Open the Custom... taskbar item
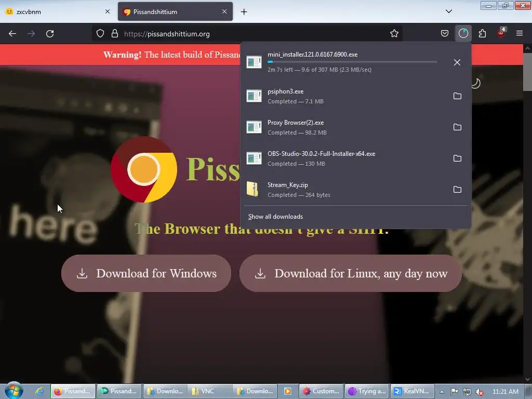This screenshot has width=532, height=399. 322,391
